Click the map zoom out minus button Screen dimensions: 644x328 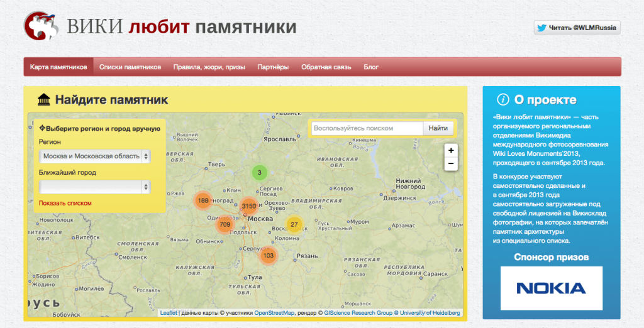(x=450, y=164)
